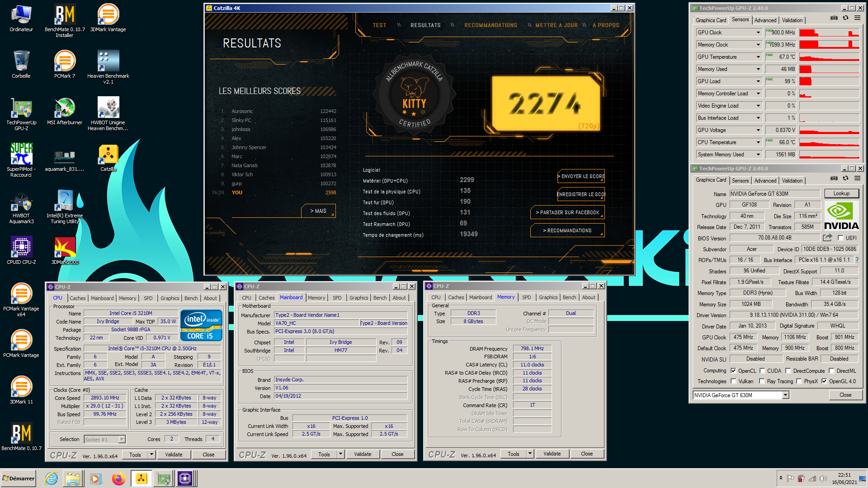Open MSI Afterburner shortcut
This screenshot has height=488, width=868.
65,111
